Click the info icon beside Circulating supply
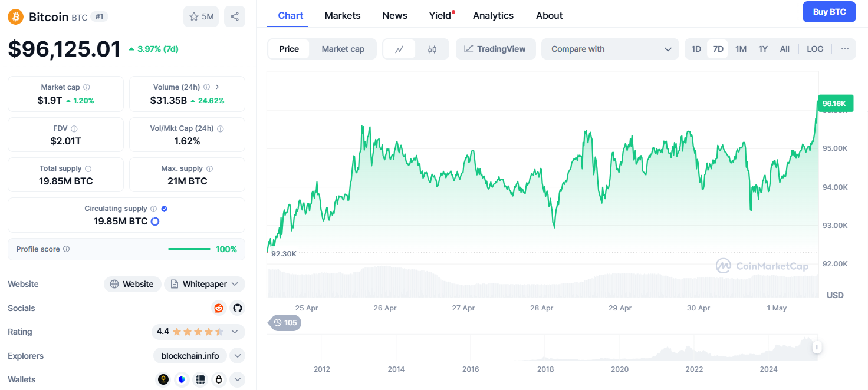 tap(153, 209)
